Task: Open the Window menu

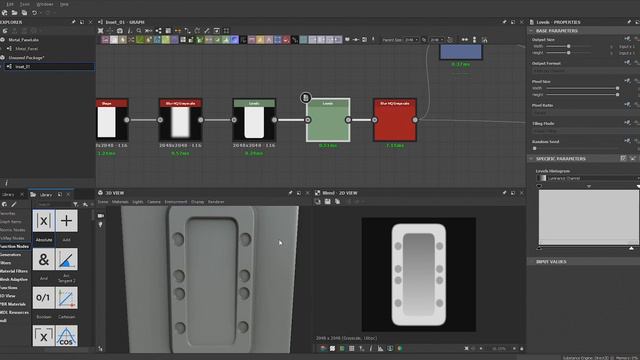Action: [45, 4]
